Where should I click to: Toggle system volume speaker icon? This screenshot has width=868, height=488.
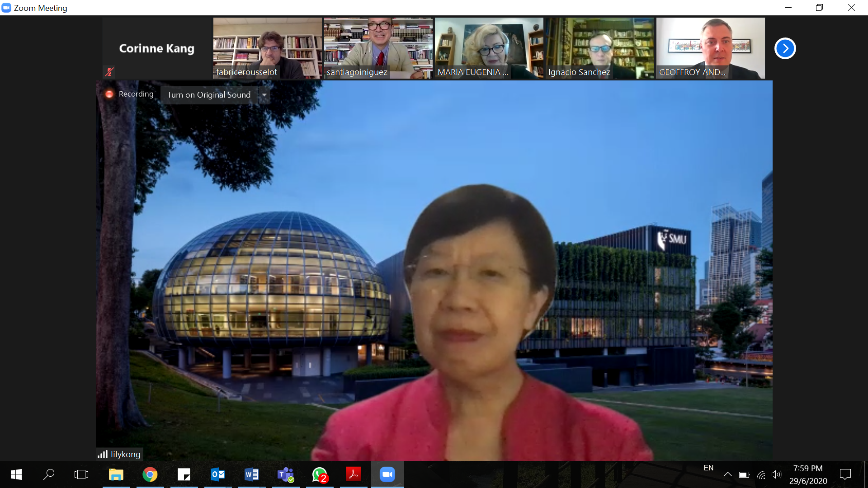pyautogui.click(x=776, y=474)
